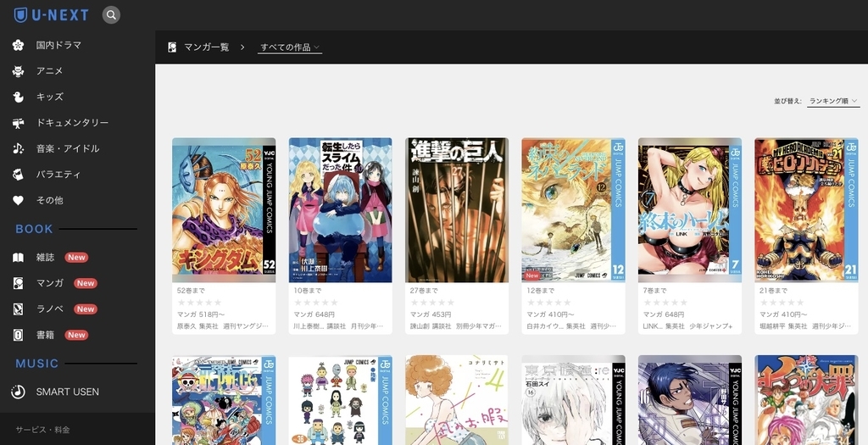The image size is (868, 445).
Task: Click the 7巻まで text
Action: 655,291
